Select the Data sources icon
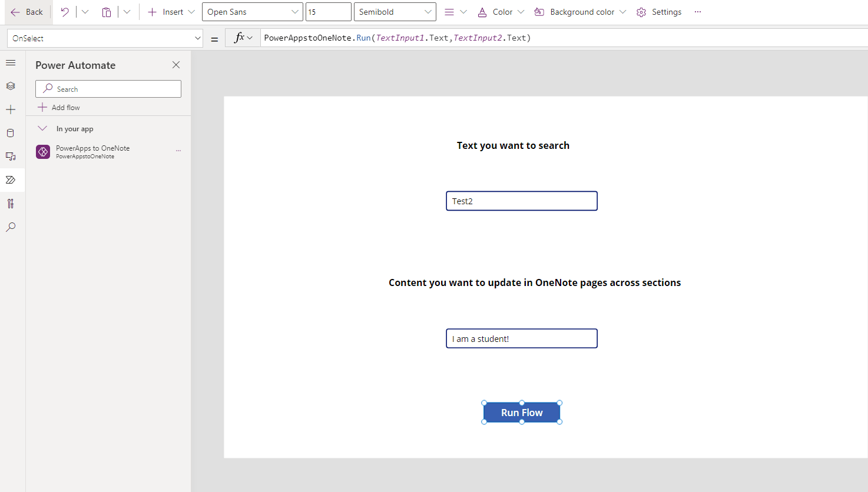The width and height of the screenshot is (868, 492). tap(11, 133)
